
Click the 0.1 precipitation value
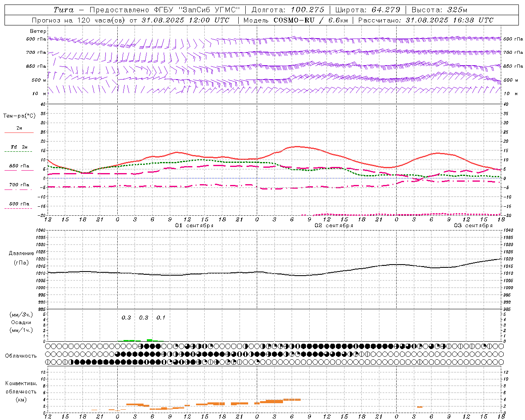[x=161, y=317]
